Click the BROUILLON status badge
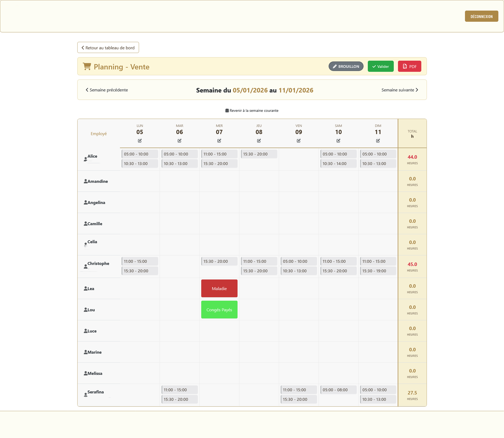The height and width of the screenshot is (438, 504). coord(346,66)
